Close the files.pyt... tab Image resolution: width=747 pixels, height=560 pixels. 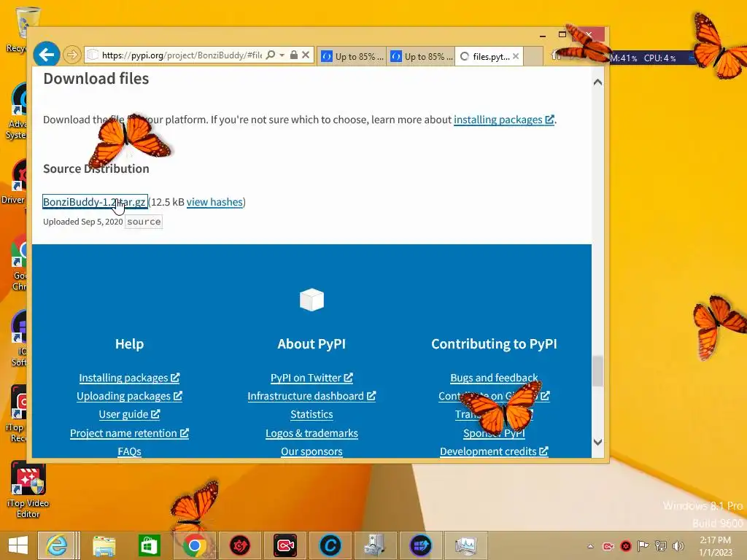click(516, 56)
